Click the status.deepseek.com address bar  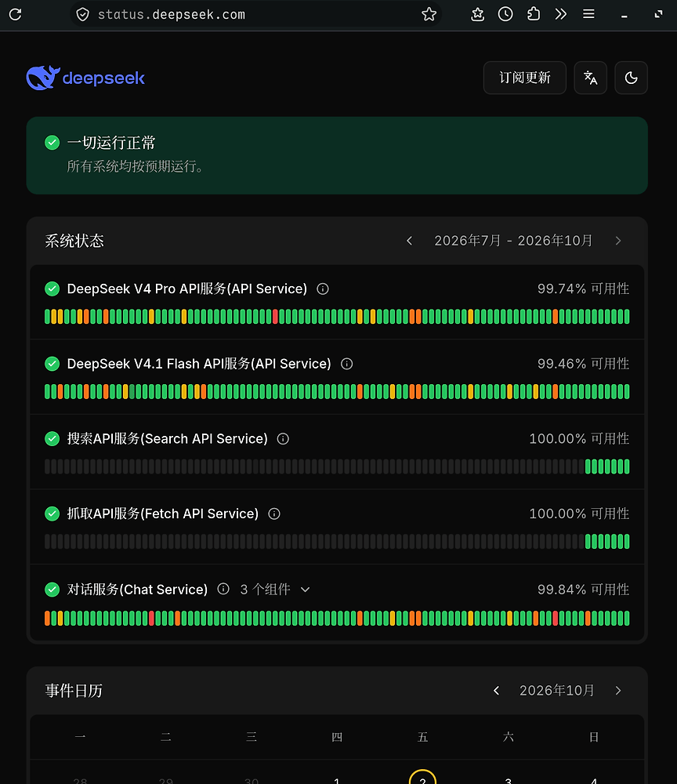pyautogui.click(x=255, y=14)
